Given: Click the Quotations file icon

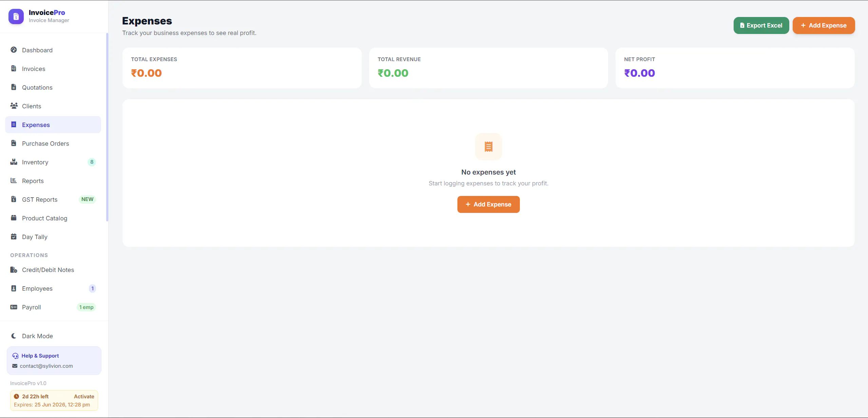Looking at the screenshot, I should [14, 87].
